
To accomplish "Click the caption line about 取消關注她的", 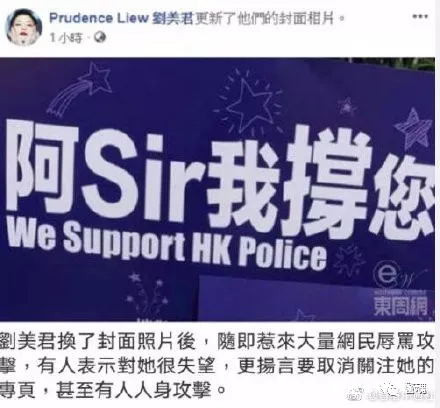I will click(x=217, y=365).
